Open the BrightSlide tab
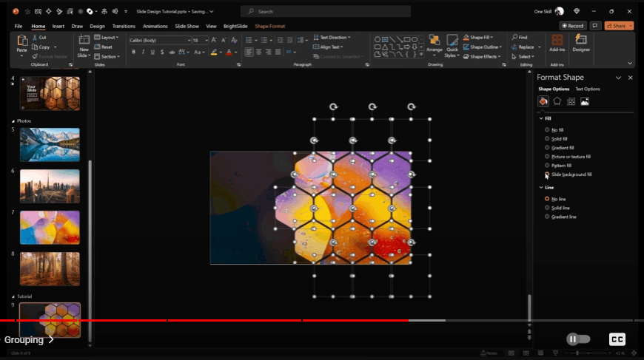 tap(235, 26)
